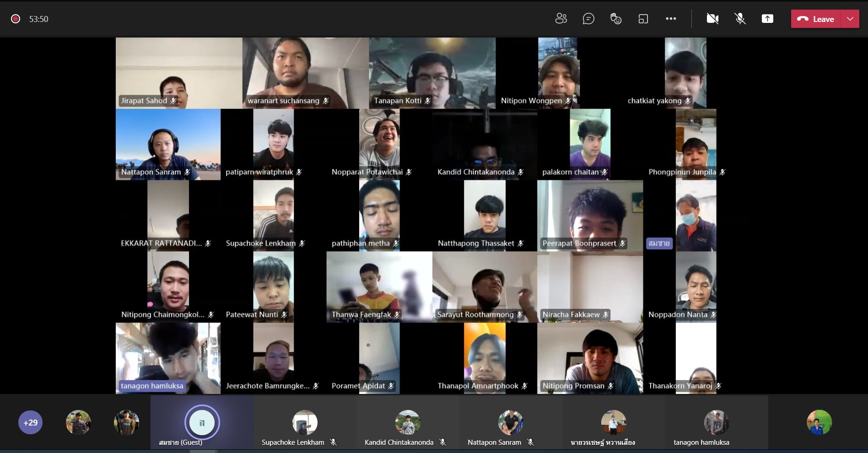The width and height of the screenshot is (868, 453).
Task: Open the rooms icon in the toolbar
Action: (x=643, y=19)
